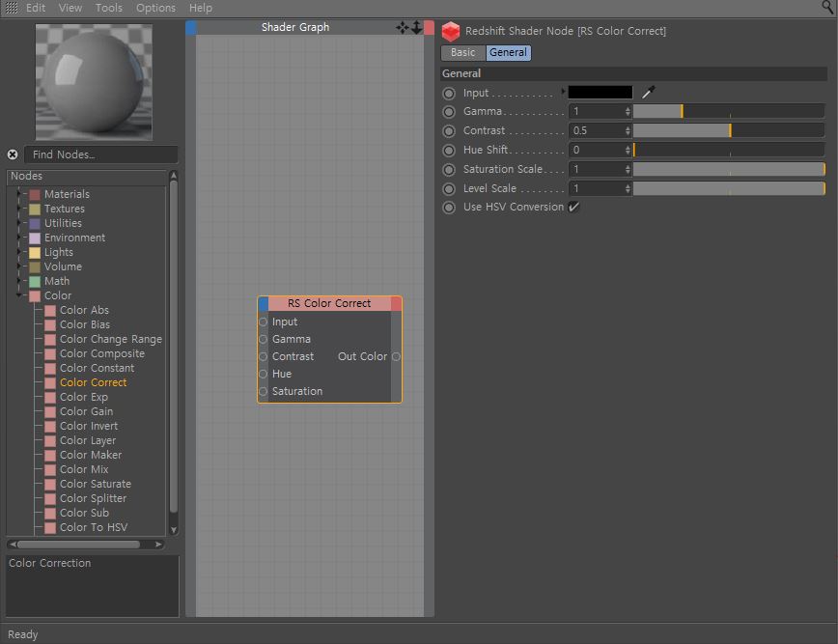Screen dimensions: 838x644
Task: Click the Color Exp node icon
Action: tap(50, 397)
